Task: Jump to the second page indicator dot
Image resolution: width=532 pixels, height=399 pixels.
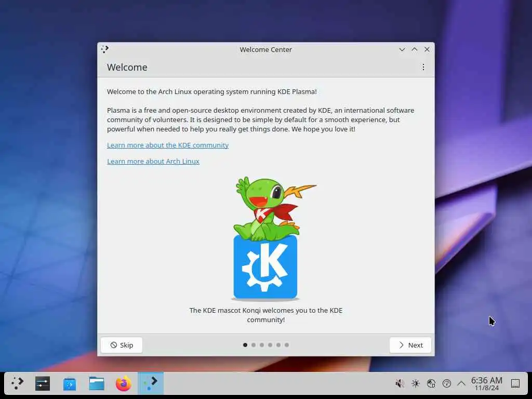Action: click(254, 345)
